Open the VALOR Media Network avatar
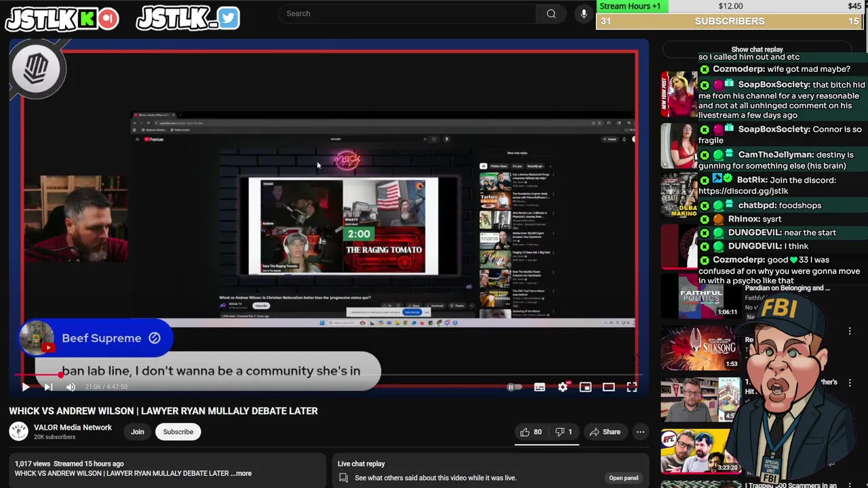This screenshot has width=868, height=488. [18, 431]
